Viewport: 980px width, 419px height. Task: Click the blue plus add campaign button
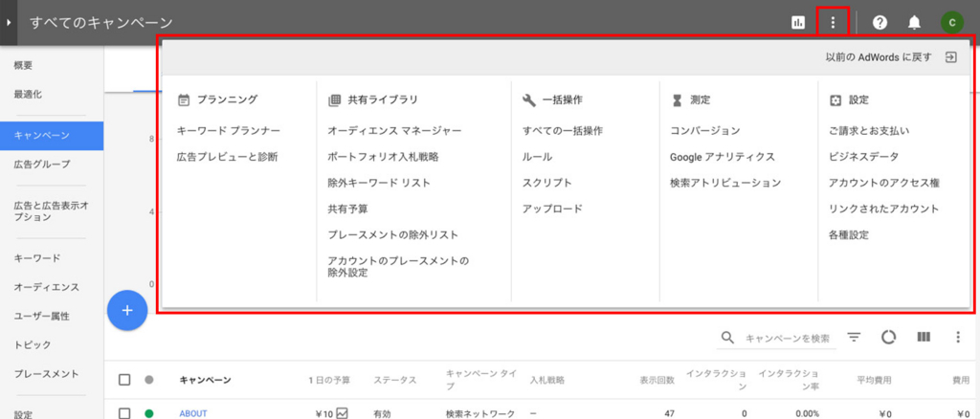coord(127,310)
